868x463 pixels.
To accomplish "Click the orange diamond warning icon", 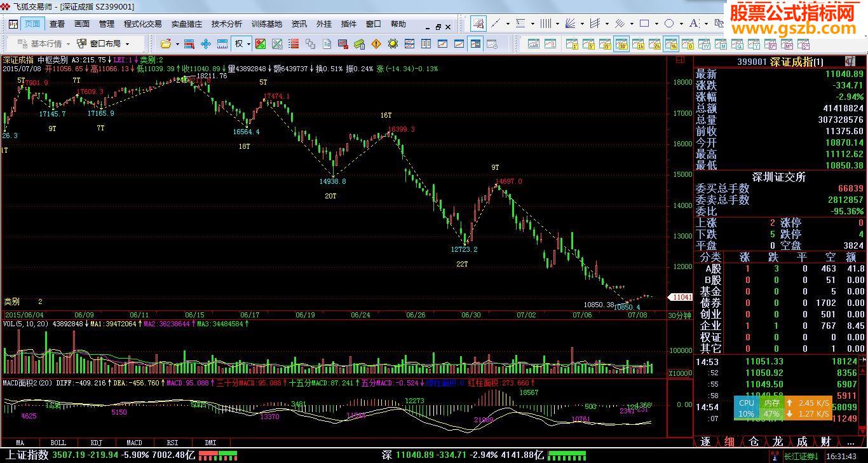I will 376,44.
